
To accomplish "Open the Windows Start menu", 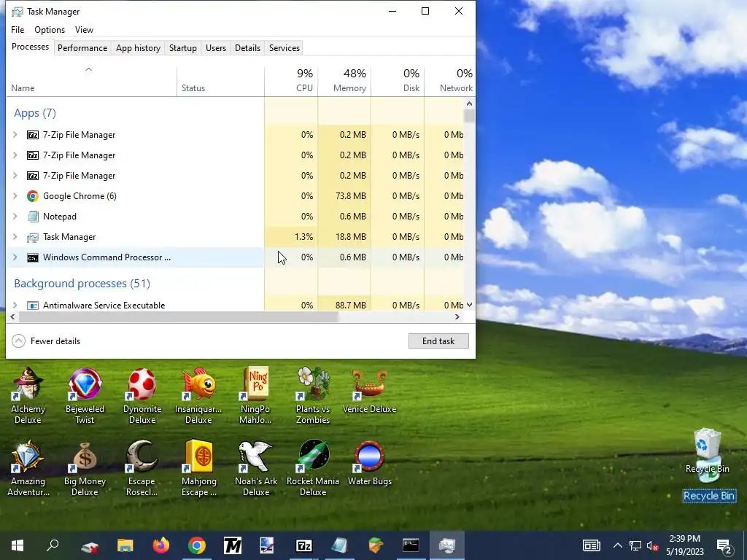I will point(18,545).
